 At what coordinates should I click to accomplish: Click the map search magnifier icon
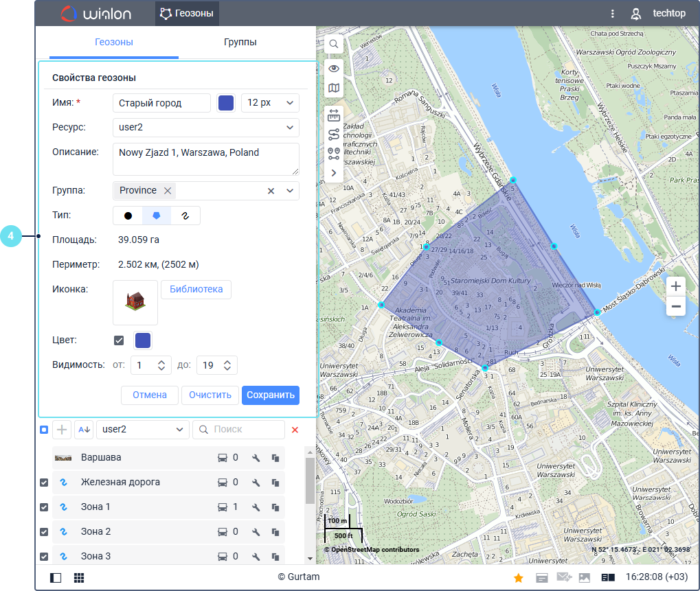coord(333,44)
